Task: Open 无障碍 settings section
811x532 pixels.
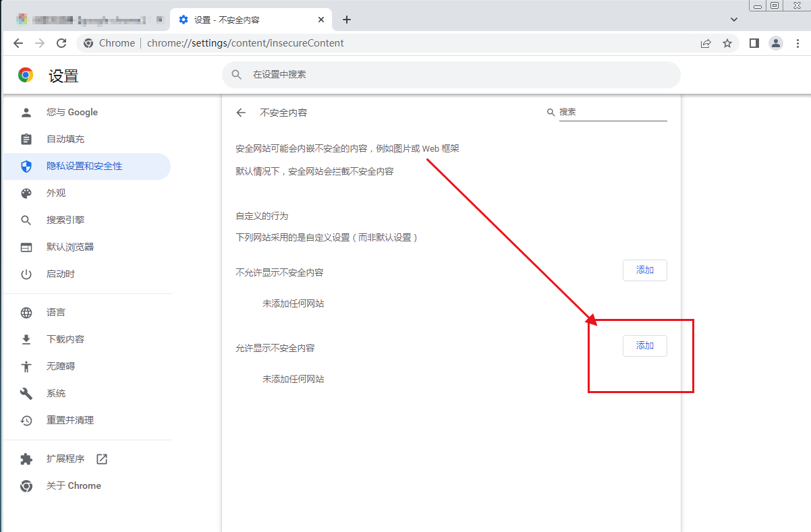Action: (x=87, y=366)
